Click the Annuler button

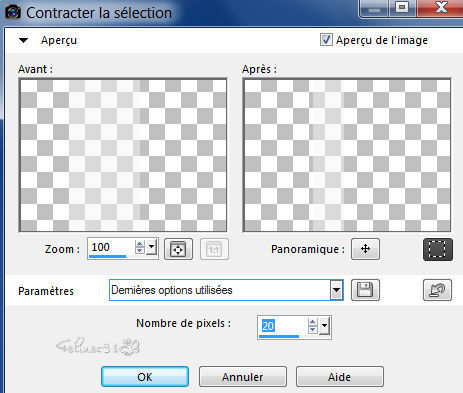click(x=243, y=377)
